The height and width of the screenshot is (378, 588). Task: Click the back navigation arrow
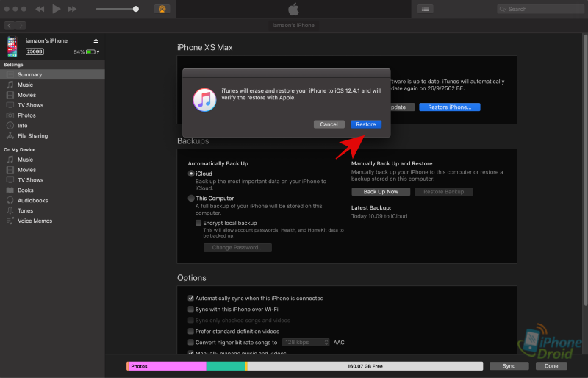(x=10, y=26)
